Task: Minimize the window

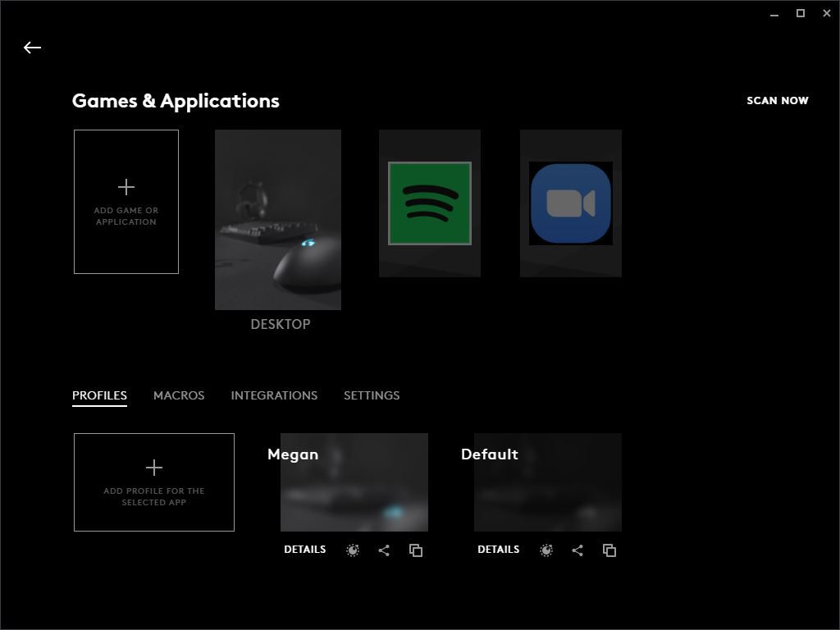Action: click(774, 14)
